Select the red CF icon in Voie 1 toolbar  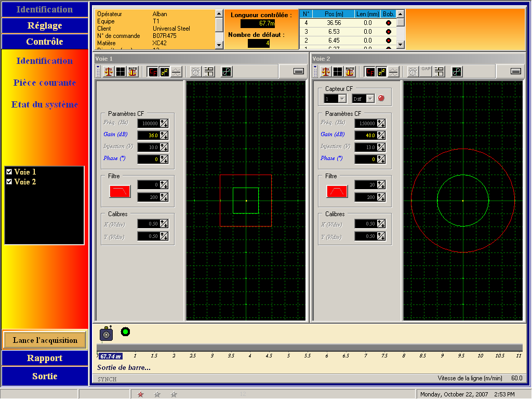point(153,72)
